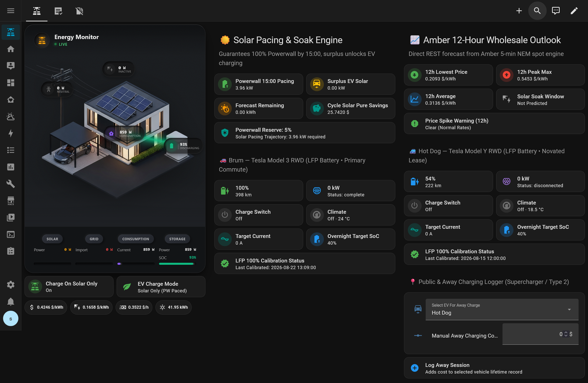Open the clipboard to-do sidebar icon
Viewport: 588px width, 383px height.
tap(11, 251)
